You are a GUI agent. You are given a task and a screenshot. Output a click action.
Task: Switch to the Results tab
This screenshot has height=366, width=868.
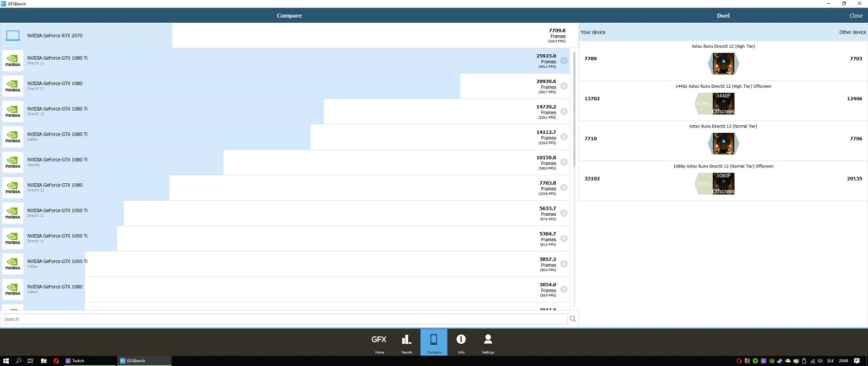406,342
